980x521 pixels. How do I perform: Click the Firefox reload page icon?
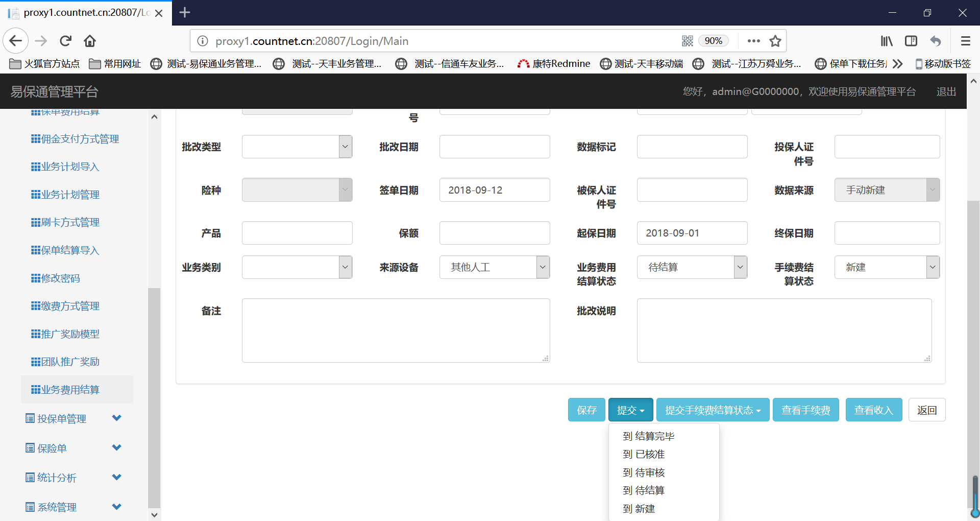click(x=65, y=41)
